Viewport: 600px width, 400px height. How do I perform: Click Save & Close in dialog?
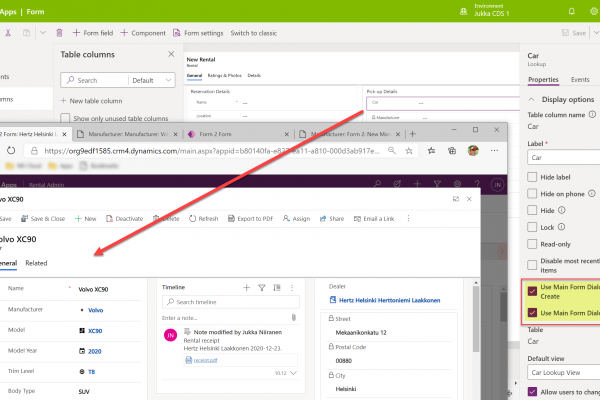(43, 219)
